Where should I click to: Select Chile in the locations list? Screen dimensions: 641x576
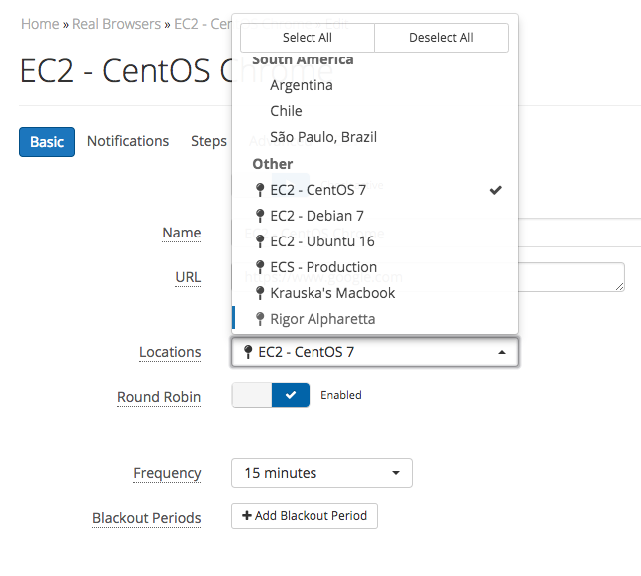pyautogui.click(x=374, y=111)
